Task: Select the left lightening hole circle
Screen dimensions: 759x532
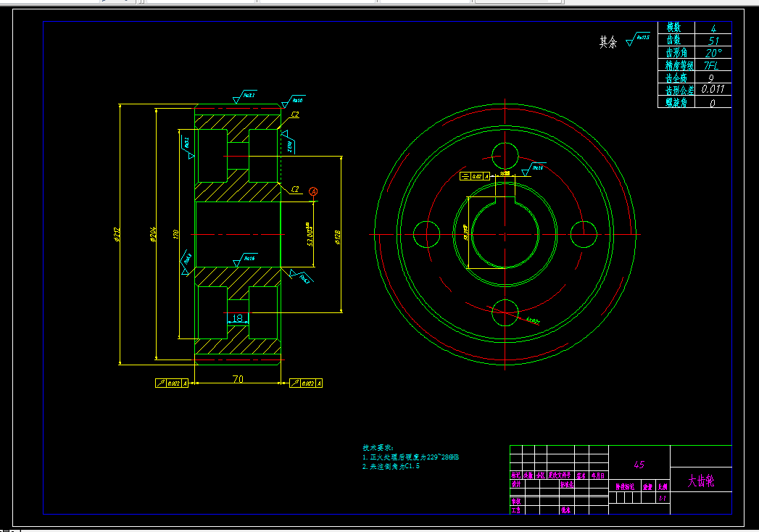Action: pyautogui.click(x=426, y=234)
